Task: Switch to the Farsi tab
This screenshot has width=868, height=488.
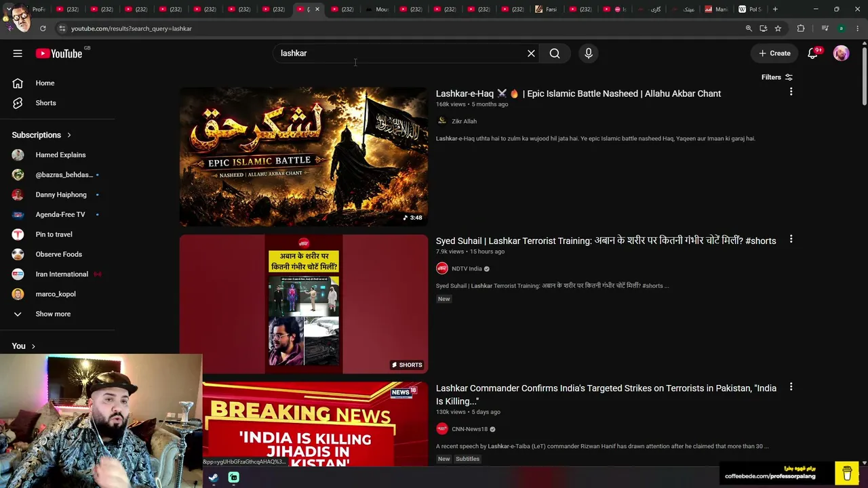Action: [x=547, y=9]
